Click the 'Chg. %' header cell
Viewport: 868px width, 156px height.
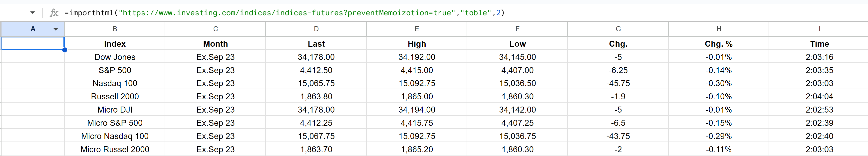[x=718, y=44]
